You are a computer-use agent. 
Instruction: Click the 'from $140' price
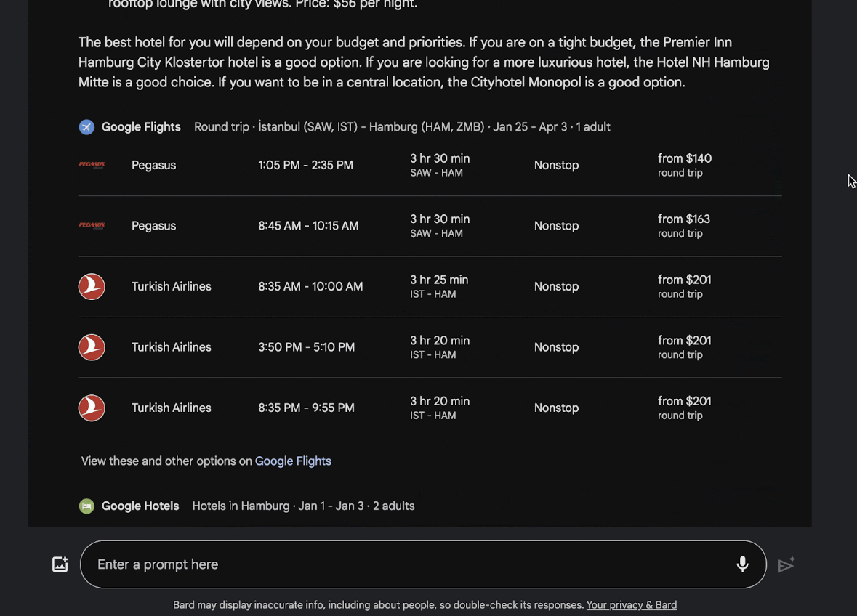(684, 158)
